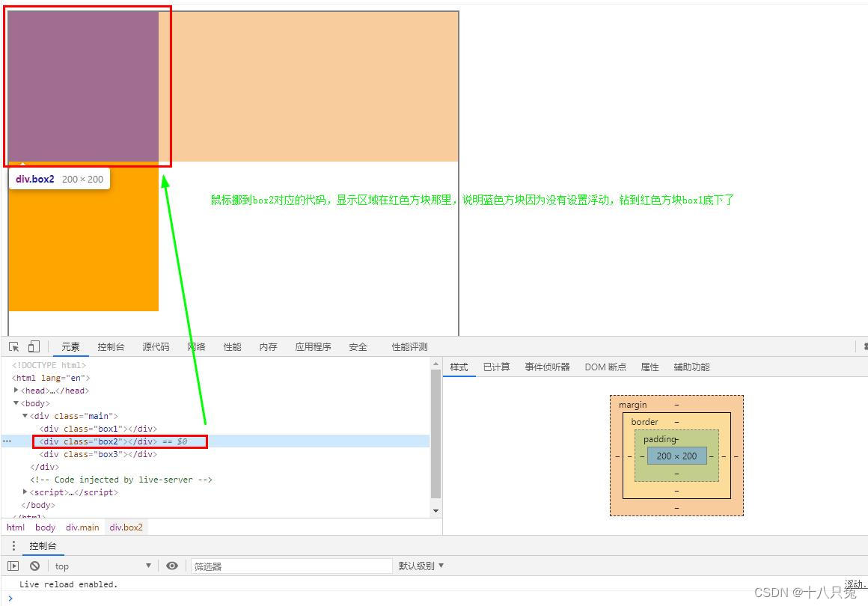
Task: Select the box3 div in DOM tree
Action: (97, 454)
